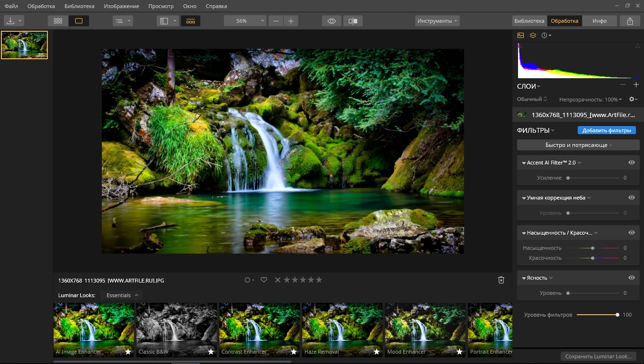Toggle visibility of Насыщенность / Красочность filter
This screenshot has width=644, height=364.
click(632, 233)
